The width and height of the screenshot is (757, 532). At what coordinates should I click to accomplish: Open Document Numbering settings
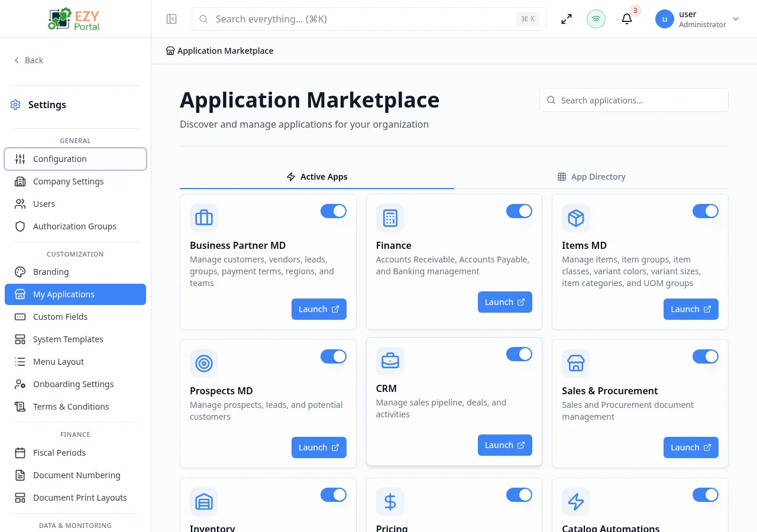pos(75,475)
